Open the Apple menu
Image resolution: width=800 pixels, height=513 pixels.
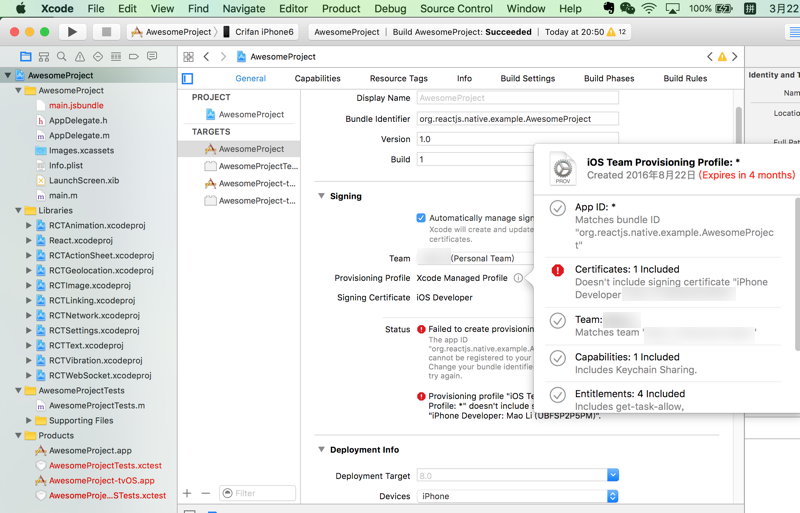[21, 8]
